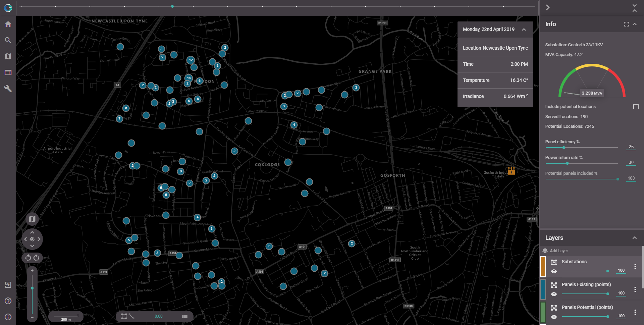Hide the Panels Existing (points) layer
This screenshot has width=644, height=325.
[554, 294]
